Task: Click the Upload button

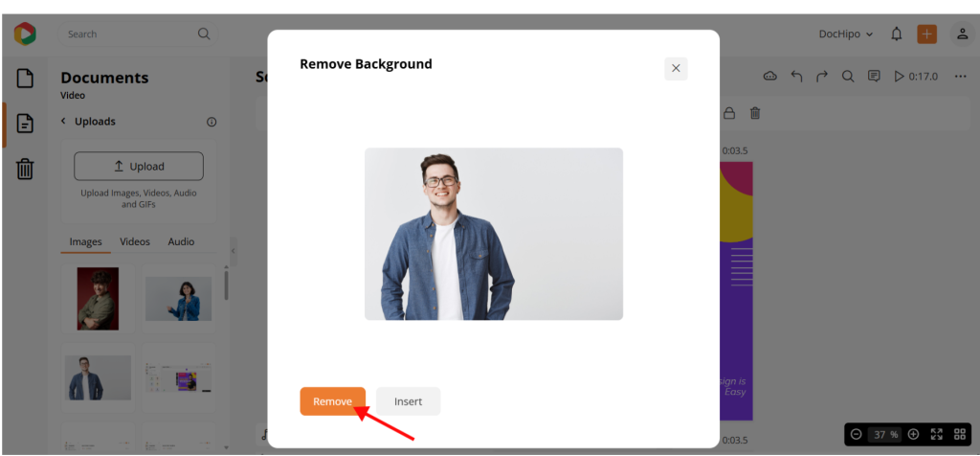Action: click(139, 167)
